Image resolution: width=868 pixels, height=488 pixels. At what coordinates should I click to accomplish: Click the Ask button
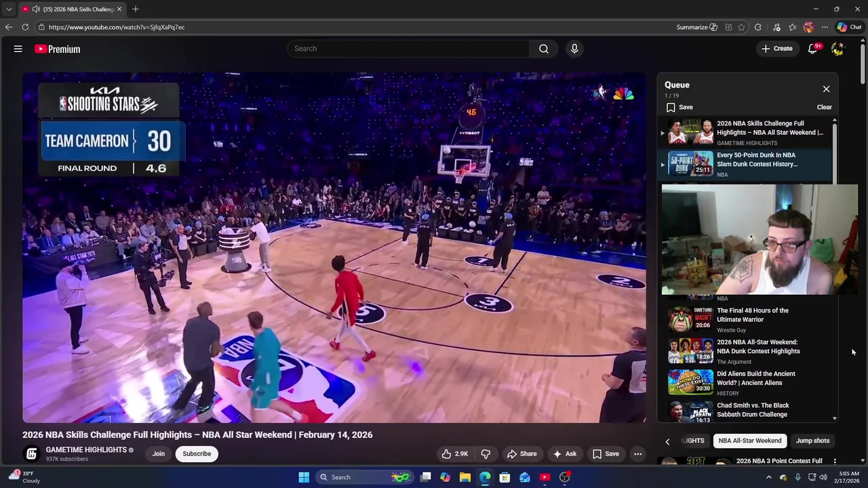click(565, 454)
